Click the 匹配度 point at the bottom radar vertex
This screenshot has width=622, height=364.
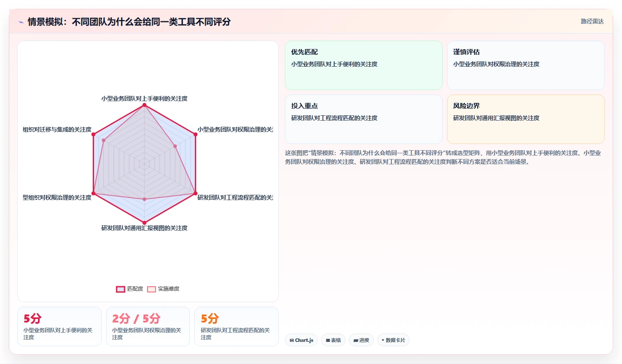[x=144, y=223]
